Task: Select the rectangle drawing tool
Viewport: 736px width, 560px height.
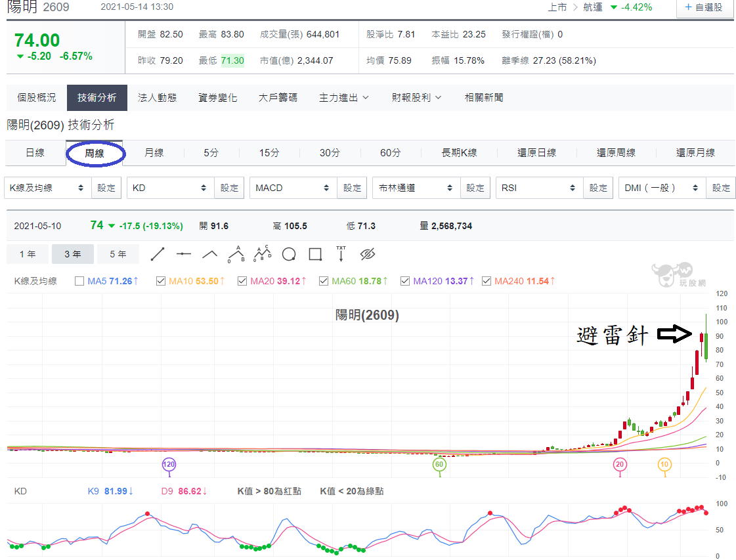Action: pyautogui.click(x=315, y=255)
